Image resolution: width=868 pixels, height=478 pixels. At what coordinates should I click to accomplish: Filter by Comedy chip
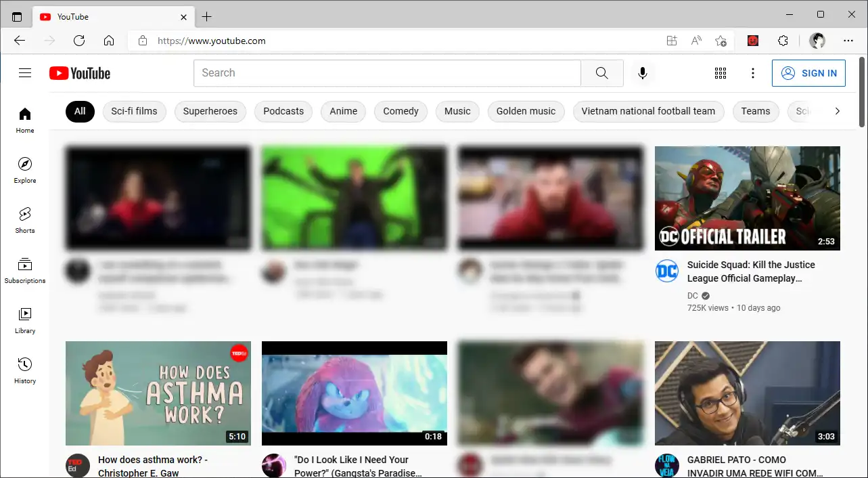coord(401,111)
